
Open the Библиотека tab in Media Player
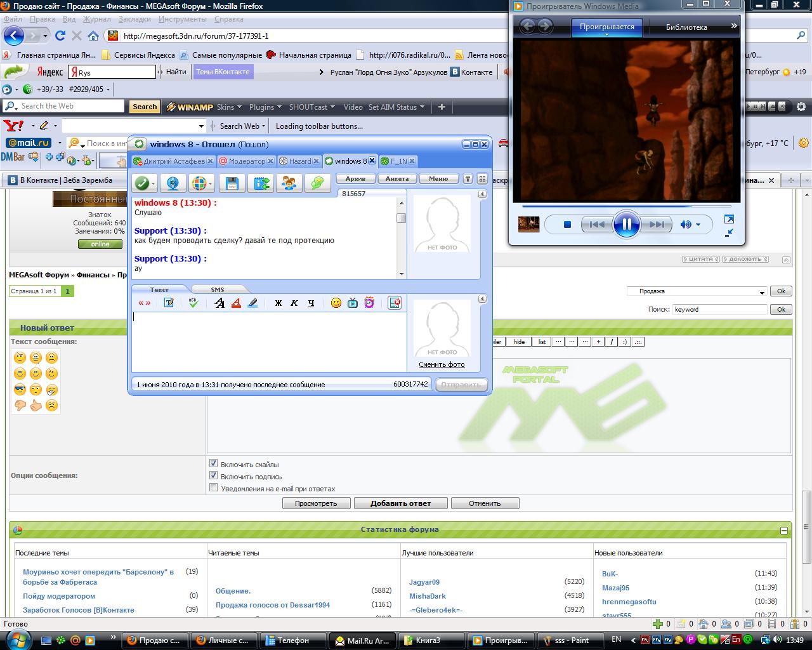click(x=686, y=27)
